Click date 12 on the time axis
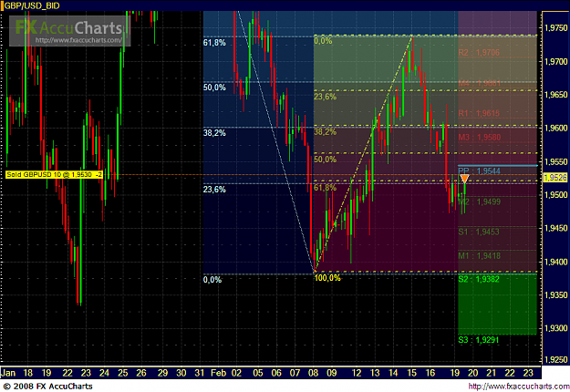 pos(357,373)
